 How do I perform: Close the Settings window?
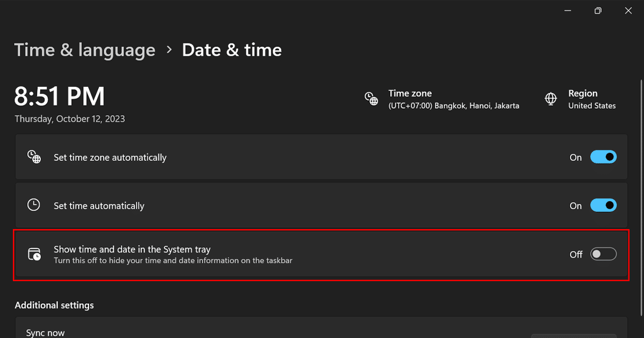[628, 11]
